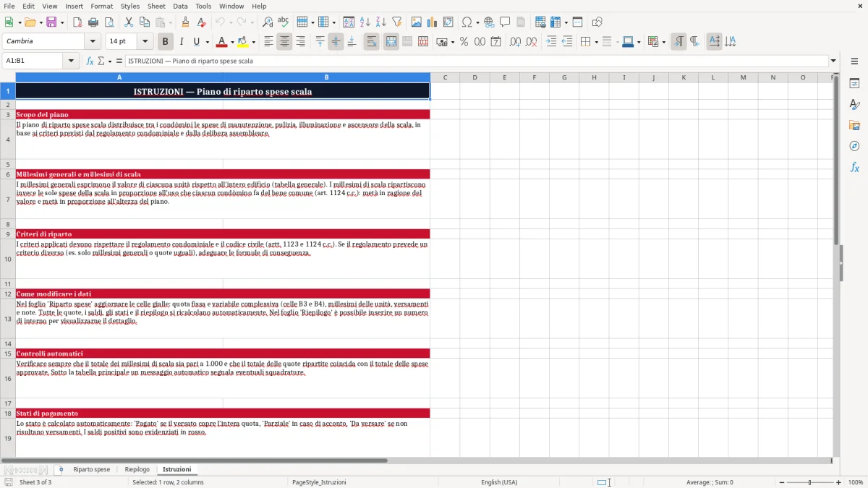The width and height of the screenshot is (868, 488).
Task: Open the Conditional Formatting dropdown arrow
Action: coord(663,42)
